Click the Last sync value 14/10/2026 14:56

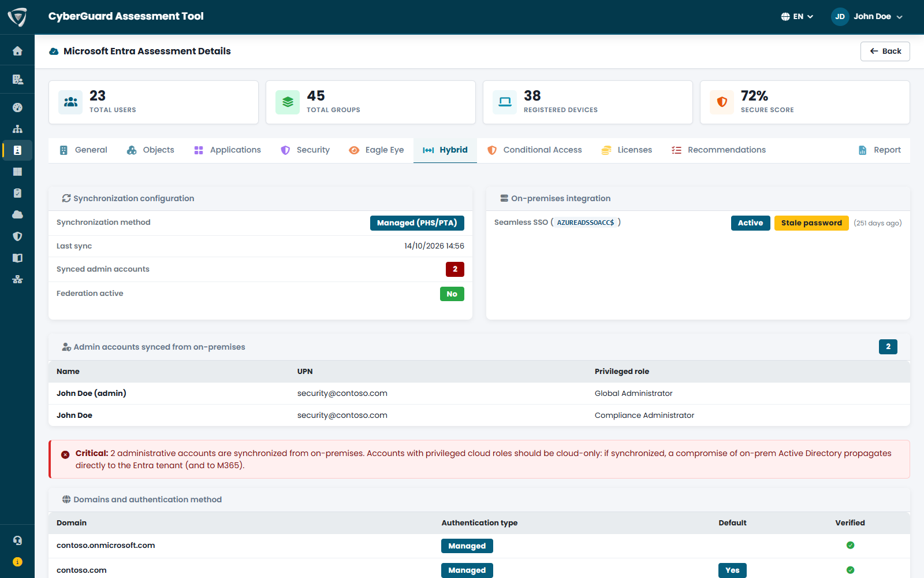pyautogui.click(x=434, y=246)
